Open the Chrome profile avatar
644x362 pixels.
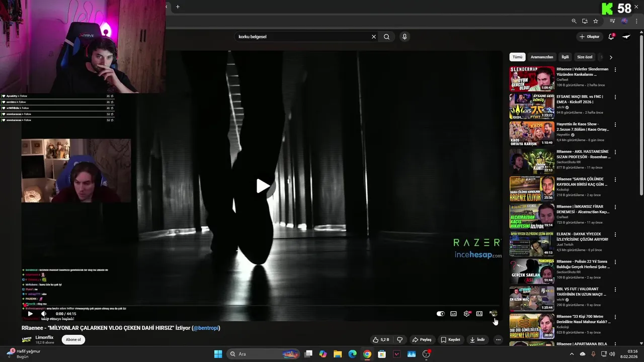pos(624,21)
